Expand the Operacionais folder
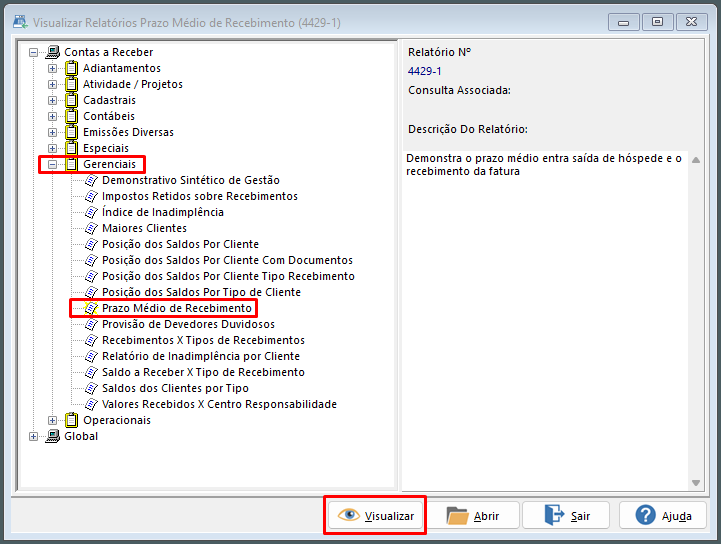The width and height of the screenshot is (721, 544). click(x=52, y=420)
